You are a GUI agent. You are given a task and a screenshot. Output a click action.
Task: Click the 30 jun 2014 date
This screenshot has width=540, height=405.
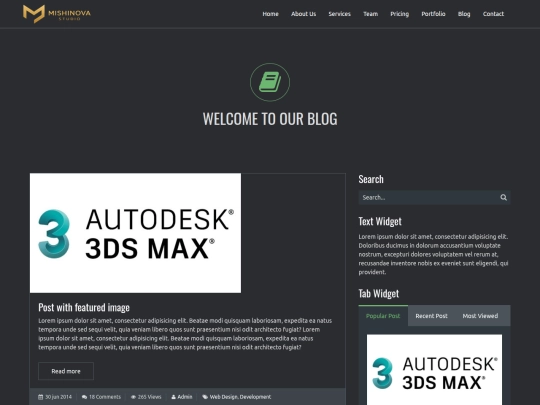pos(58,397)
